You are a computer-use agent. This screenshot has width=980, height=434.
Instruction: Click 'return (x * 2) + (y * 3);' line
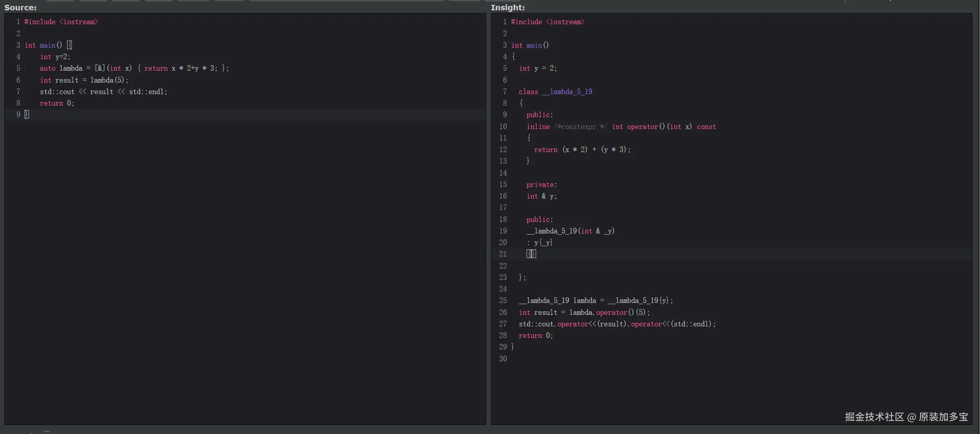[582, 150]
